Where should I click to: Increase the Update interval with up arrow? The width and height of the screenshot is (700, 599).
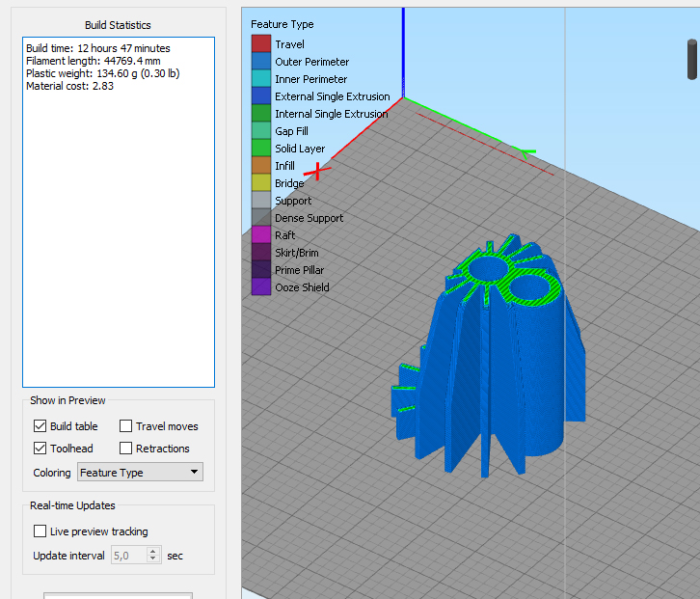[153, 551]
